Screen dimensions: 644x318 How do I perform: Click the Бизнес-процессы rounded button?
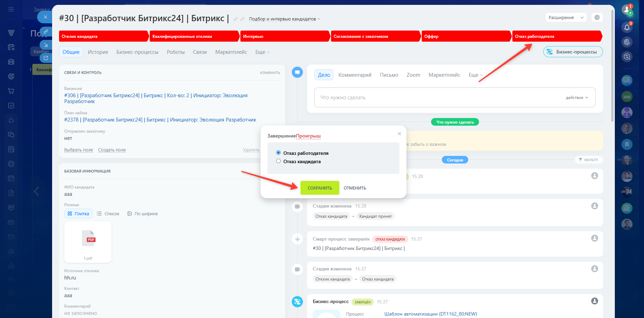coord(573,52)
